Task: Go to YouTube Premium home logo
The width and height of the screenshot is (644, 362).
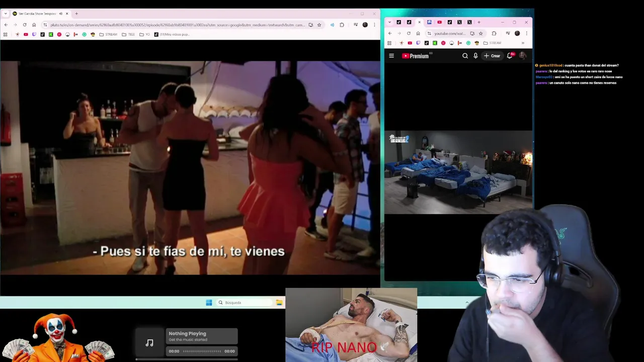Action: click(x=416, y=56)
